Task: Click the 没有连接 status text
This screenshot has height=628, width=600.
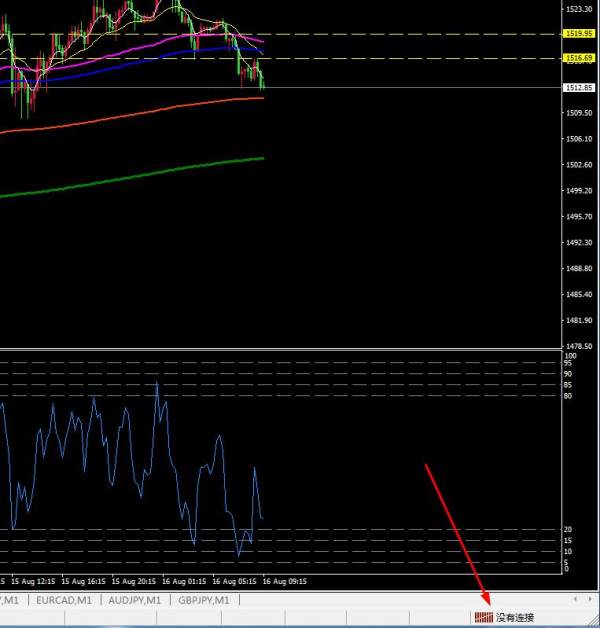Action: [x=515, y=618]
